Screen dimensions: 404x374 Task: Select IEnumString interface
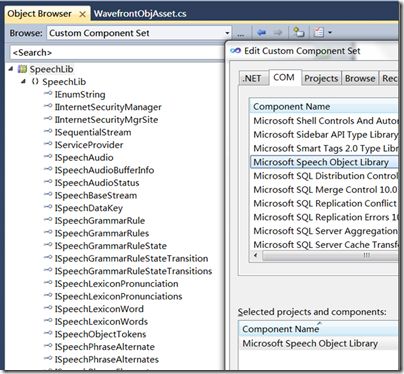80,95
